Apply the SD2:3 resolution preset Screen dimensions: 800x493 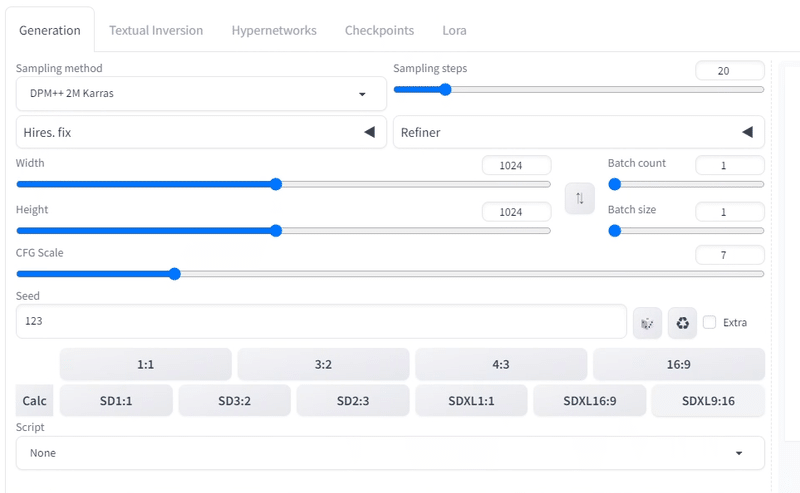(x=353, y=401)
